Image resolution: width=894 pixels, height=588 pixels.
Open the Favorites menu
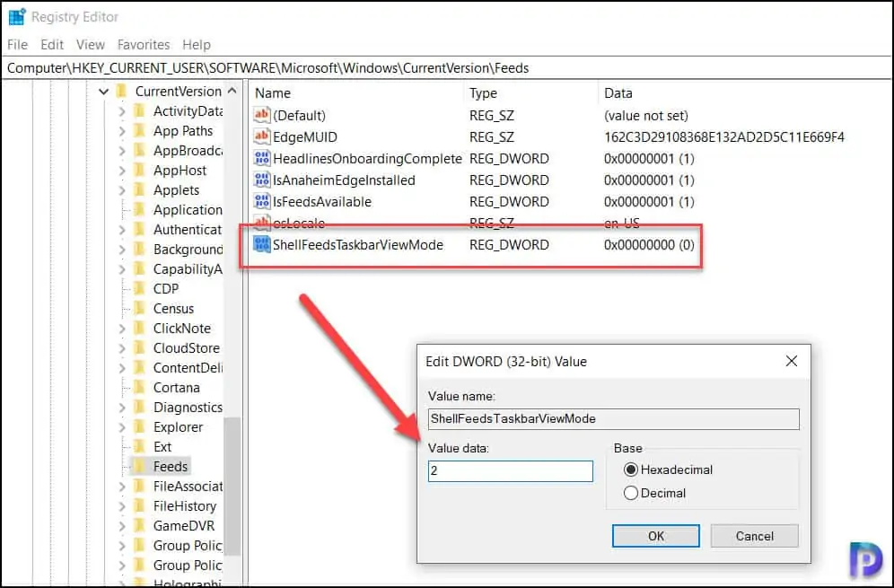[144, 45]
